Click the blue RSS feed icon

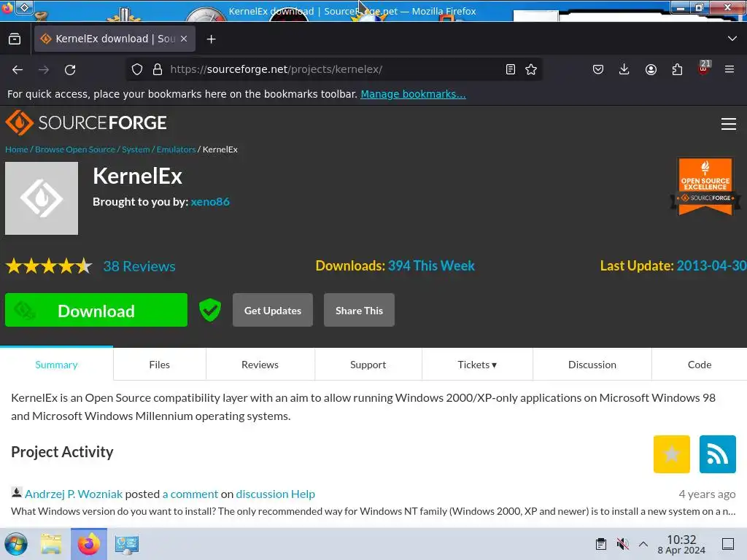click(x=718, y=454)
